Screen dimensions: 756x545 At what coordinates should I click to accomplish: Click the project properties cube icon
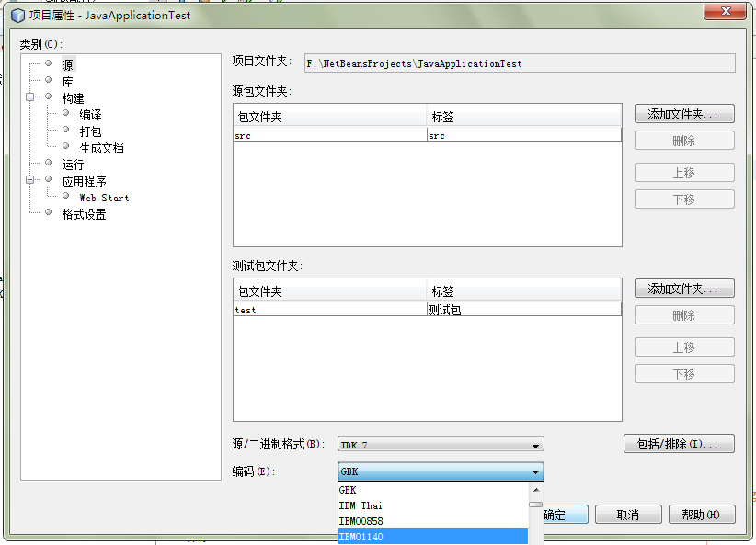tap(17, 16)
